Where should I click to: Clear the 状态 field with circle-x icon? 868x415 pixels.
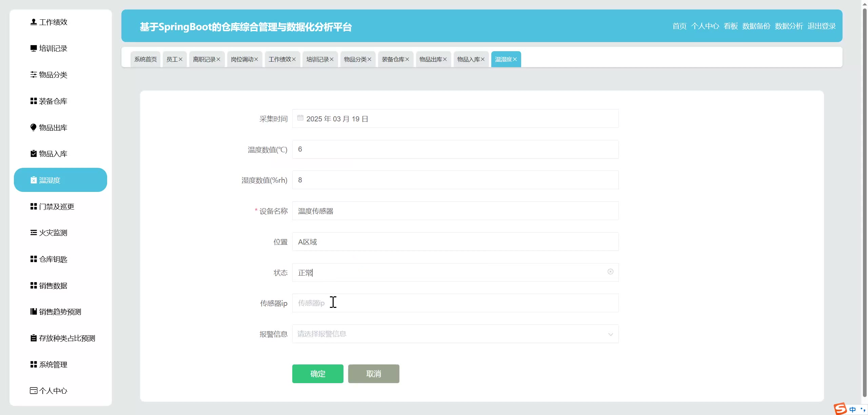pos(610,272)
